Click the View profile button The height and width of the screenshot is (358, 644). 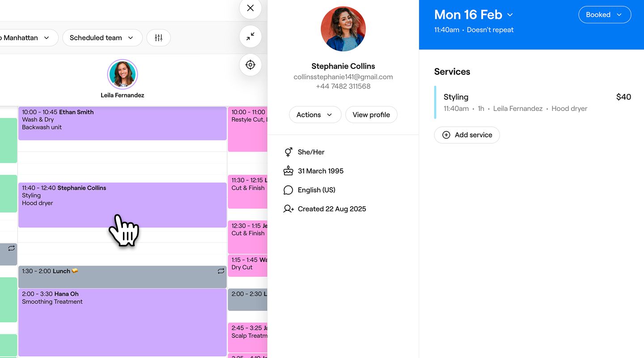pos(371,115)
